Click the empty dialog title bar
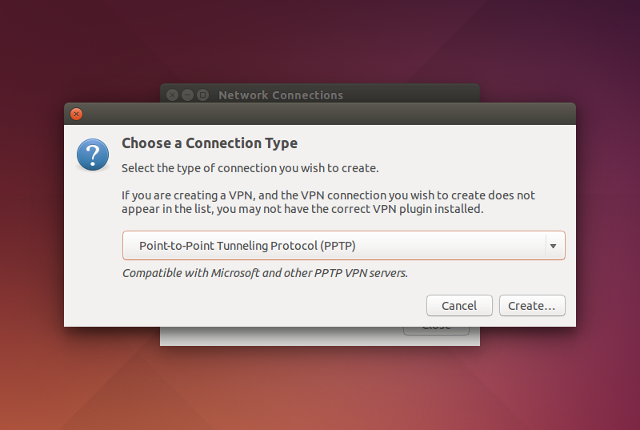Screen dimensions: 640x430 click(x=327, y=114)
